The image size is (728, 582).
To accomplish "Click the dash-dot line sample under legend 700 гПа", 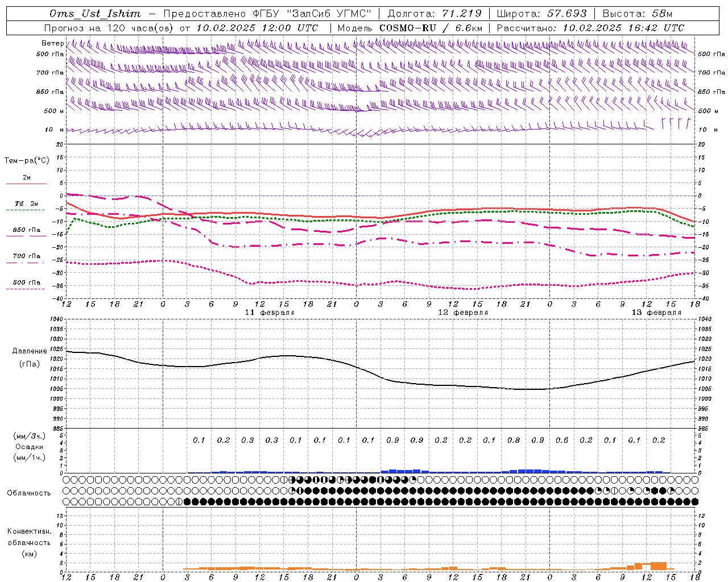I will click(x=26, y=263).
